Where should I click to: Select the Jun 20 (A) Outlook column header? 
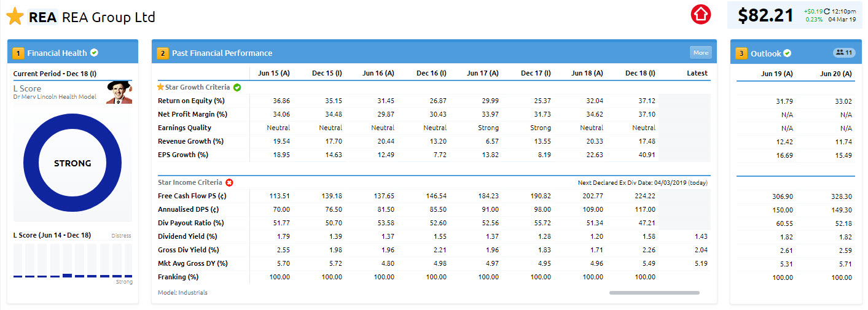coord(836,74)
